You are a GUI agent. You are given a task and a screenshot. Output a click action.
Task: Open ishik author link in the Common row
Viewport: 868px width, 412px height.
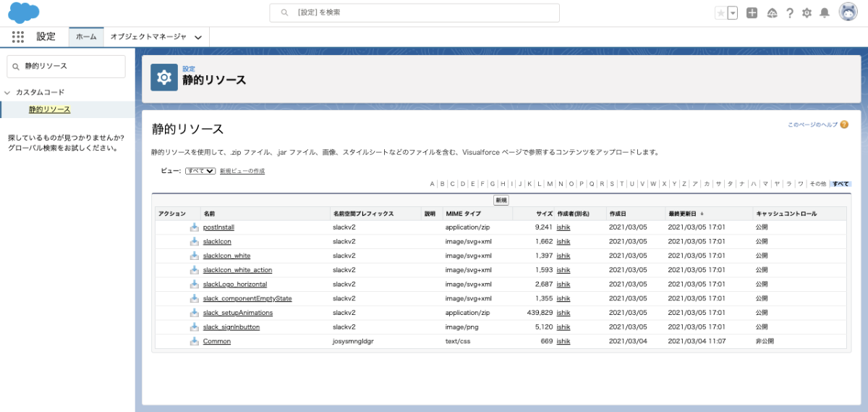(563, 341)
